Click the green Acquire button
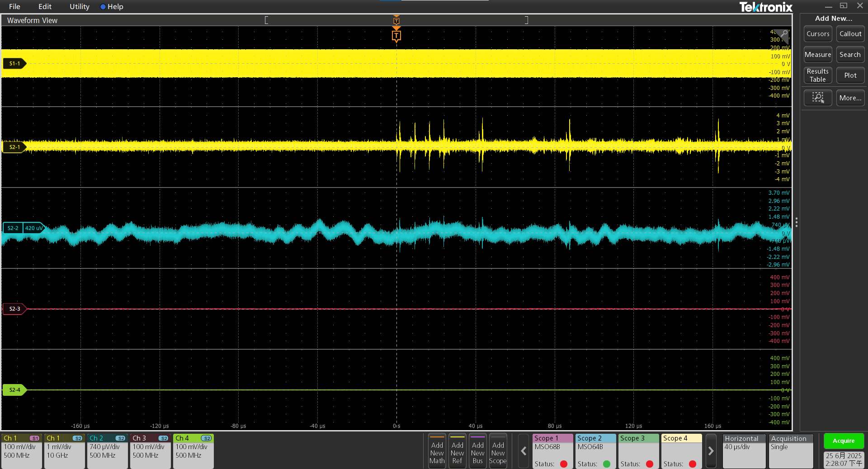This screenshot has height=469, width=868. click(843, 441)
